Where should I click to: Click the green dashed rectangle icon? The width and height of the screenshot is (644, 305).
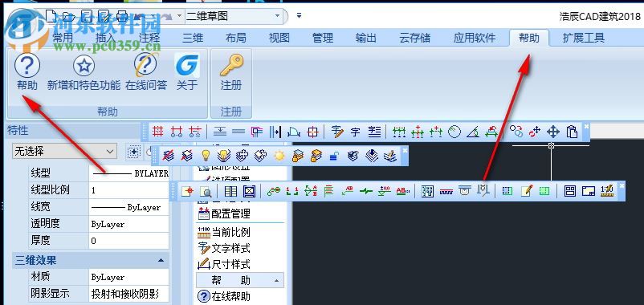tap(544, 191)
